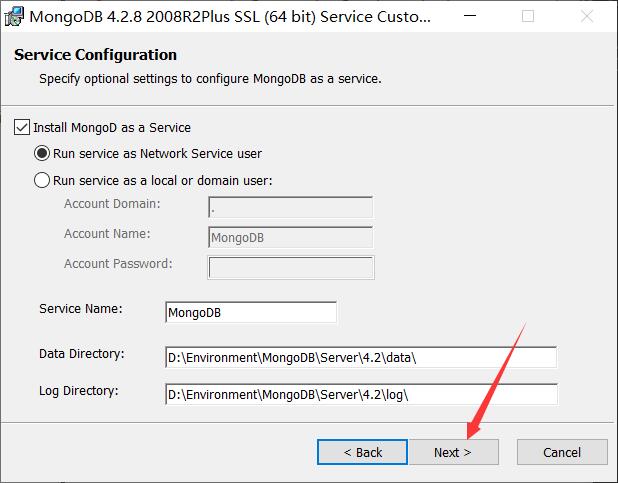Go back with the Back button
Image resolution: width=618 pixels, height=483 pixels.
(x=362, y=452)
